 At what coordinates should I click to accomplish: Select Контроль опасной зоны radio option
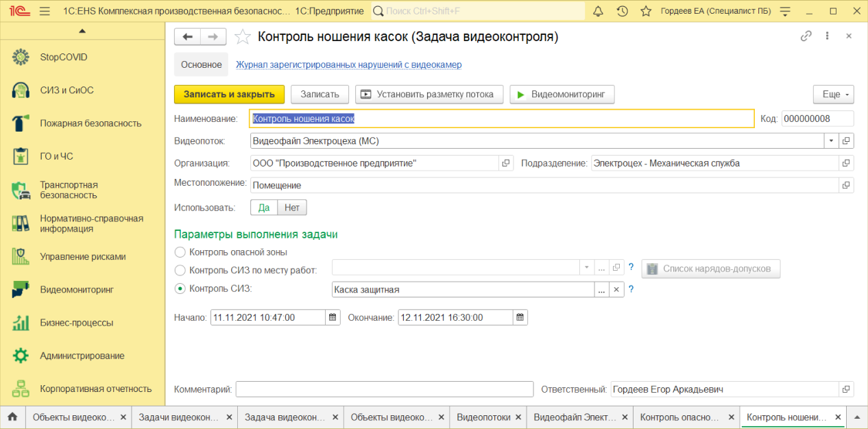click(x=180, y=252)
